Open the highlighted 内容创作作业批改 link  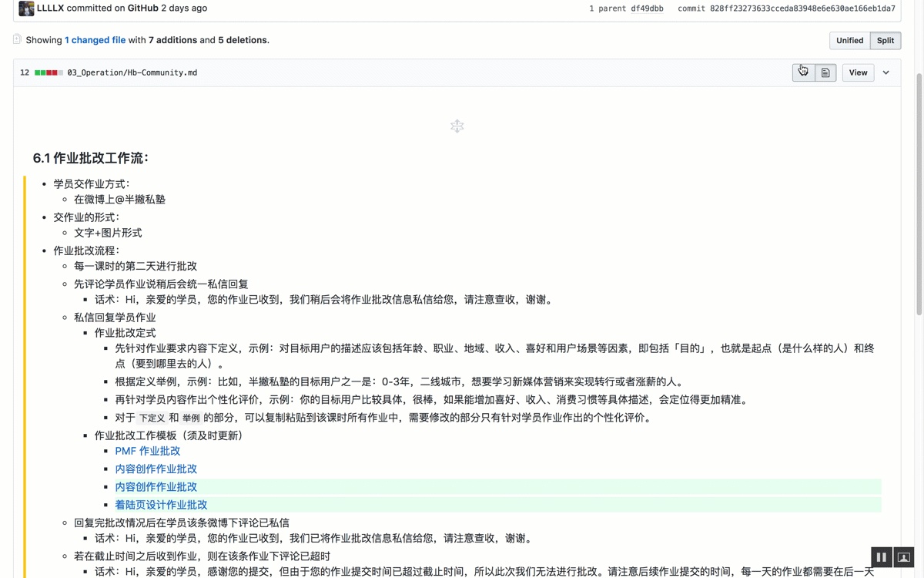click(x=156, y=487)
